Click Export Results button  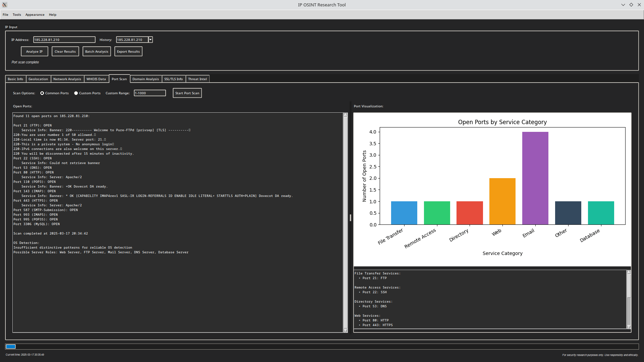point(128,52)
